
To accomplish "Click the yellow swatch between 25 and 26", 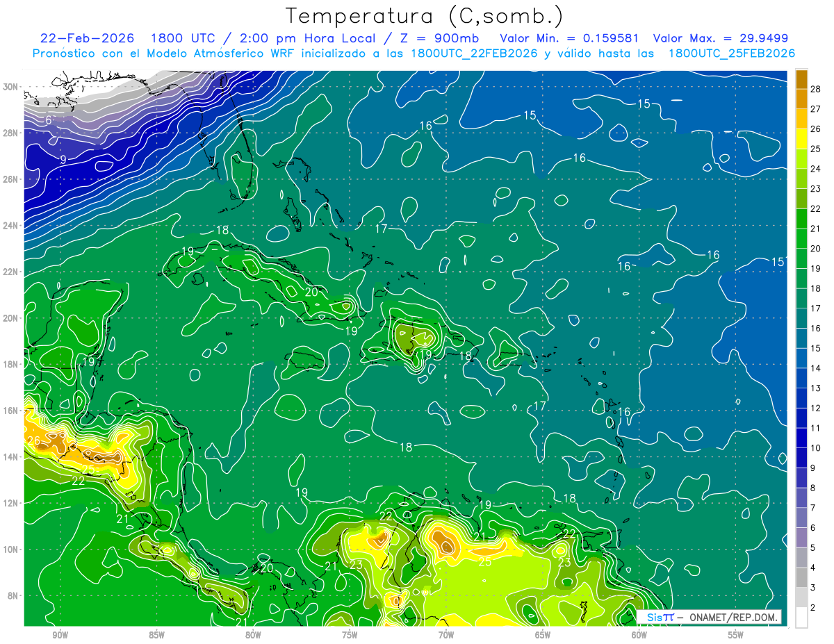I will (x=801, y=138).
